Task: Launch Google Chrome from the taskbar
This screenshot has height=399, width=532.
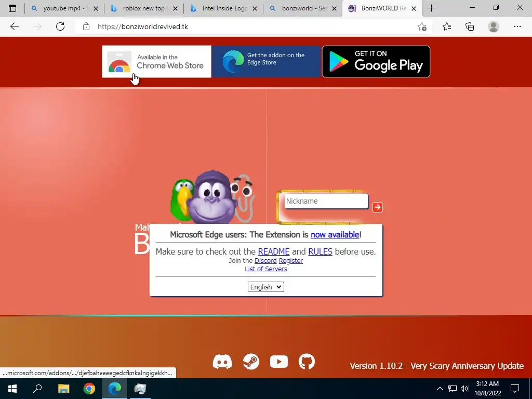Action: (89, 389)
